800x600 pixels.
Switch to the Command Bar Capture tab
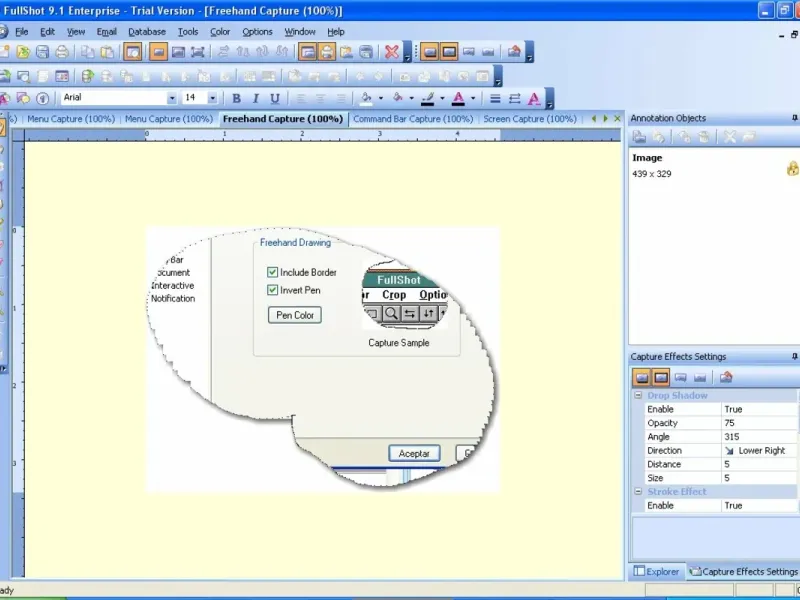point(413,119)
